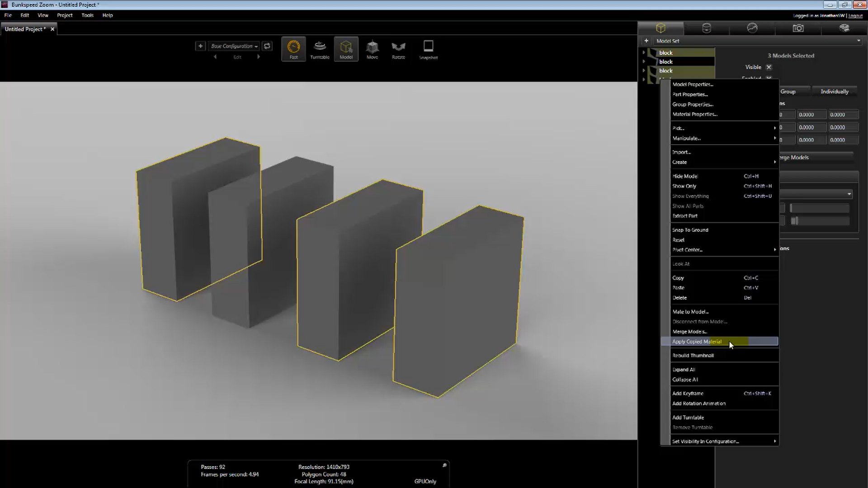Switch to the Materials panel tab icon
Image resolution: width=868 pixels, height=488 pixels.
click(x=707, y=28)
